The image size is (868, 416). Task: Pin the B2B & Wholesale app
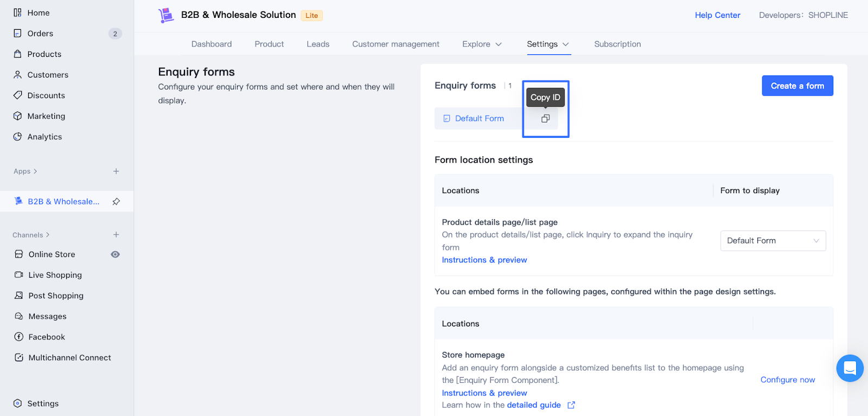point(116,202)
